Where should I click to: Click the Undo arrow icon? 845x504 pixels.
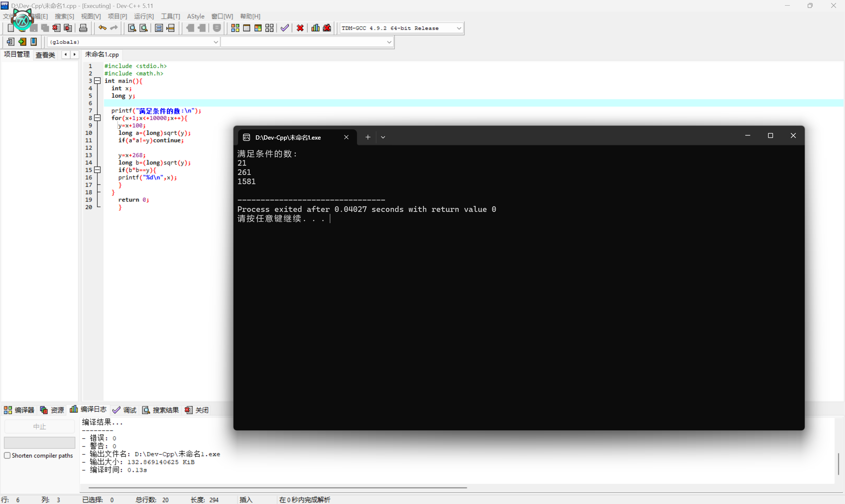click(102, 28)
